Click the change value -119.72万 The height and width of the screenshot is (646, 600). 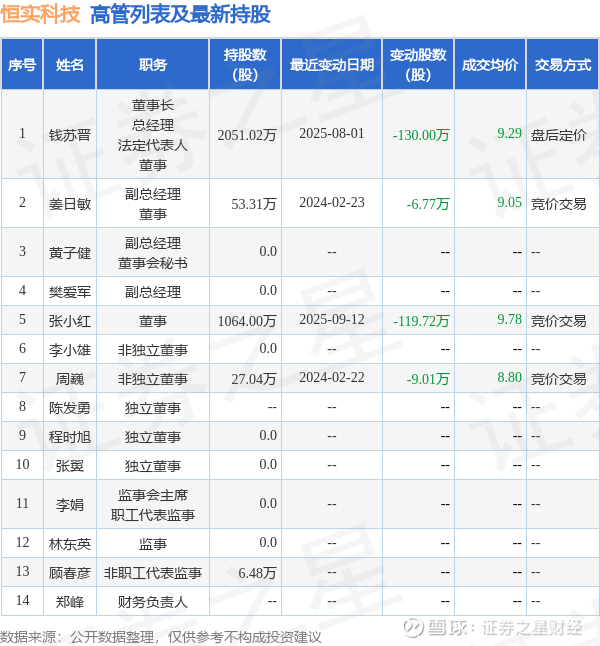click(421, 321)
